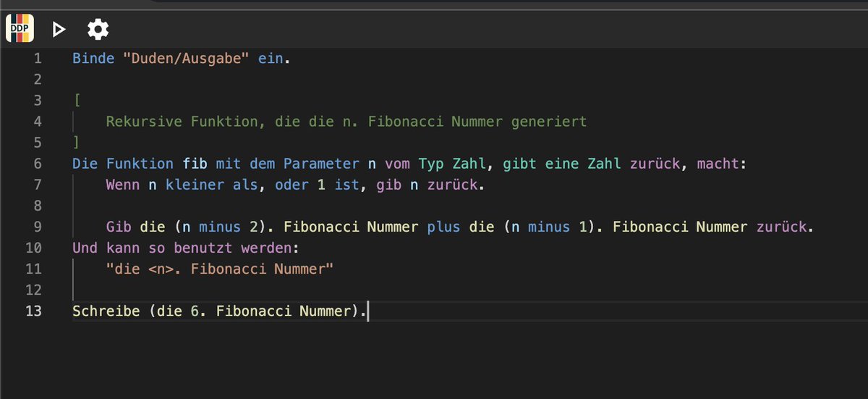
Task: Click "Wenn" keyword on line 7
Action: click(123, 185)
